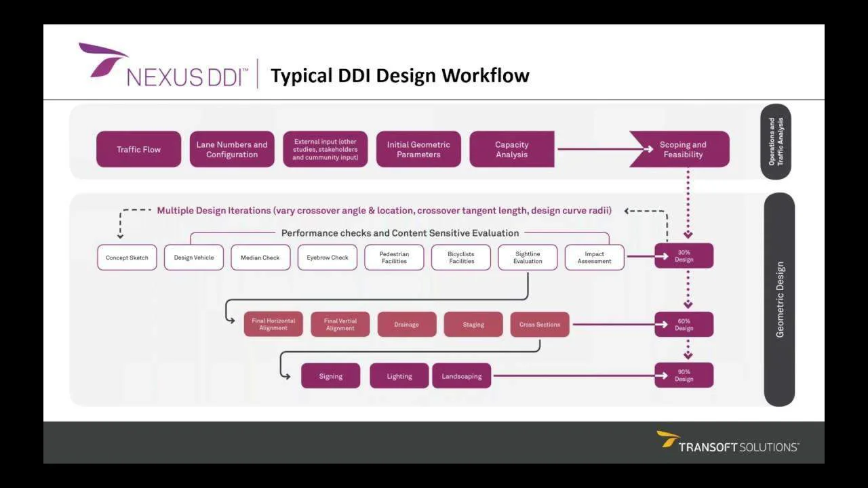
Task: Click the Impact Assessment box
Action: click(595, 258)
